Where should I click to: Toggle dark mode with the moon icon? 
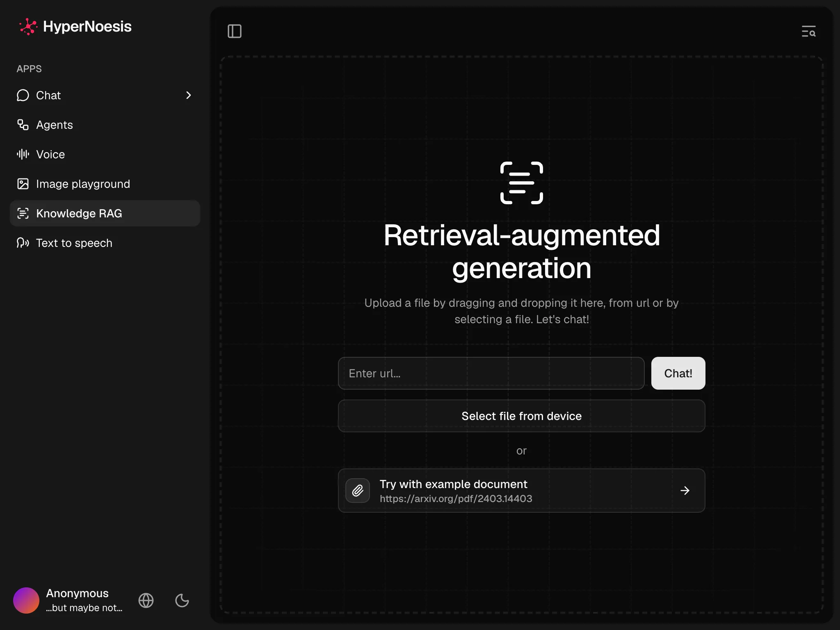tap(182, 600)
